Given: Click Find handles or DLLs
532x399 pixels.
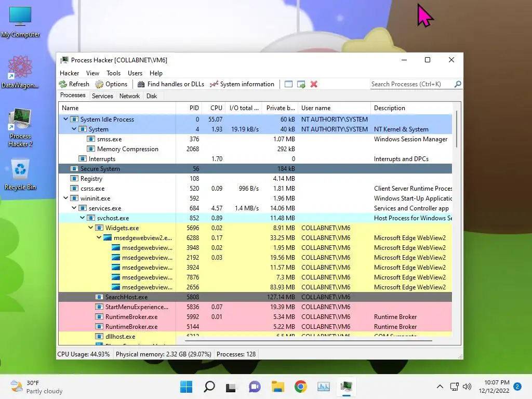Looking at the screenshot, I should coord(170,84).
